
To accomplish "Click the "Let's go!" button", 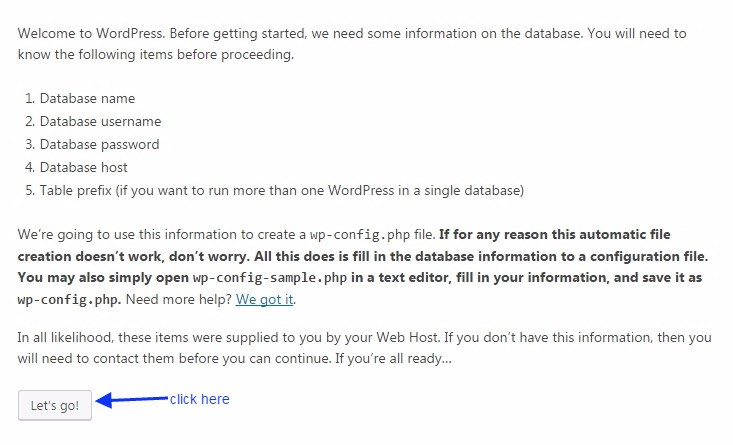I will click(x=55, y=405).
